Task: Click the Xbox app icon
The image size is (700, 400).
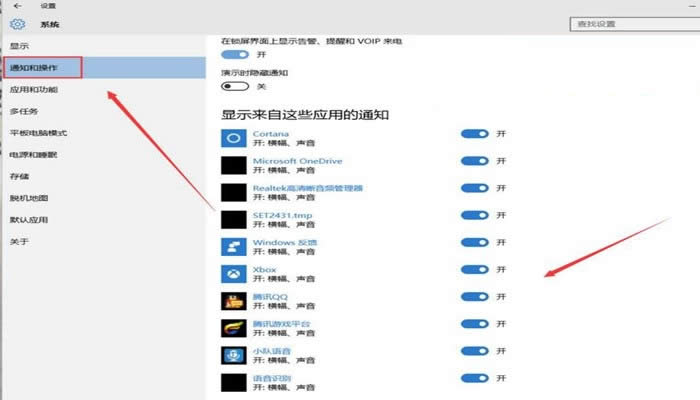Action: pyautogui.click(x=231, y=274)
